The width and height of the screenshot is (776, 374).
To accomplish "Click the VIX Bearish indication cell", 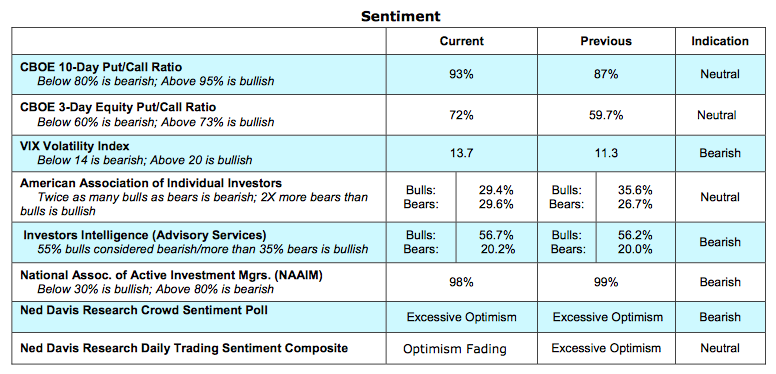I will 720,153.
